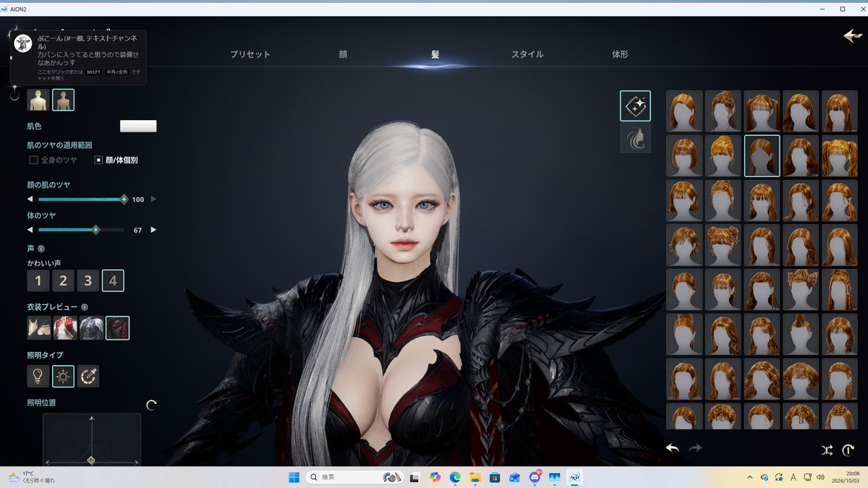The image size is (868, 488).
Task: Open the 肌色 white color swatch
Action: pos(138,126)
